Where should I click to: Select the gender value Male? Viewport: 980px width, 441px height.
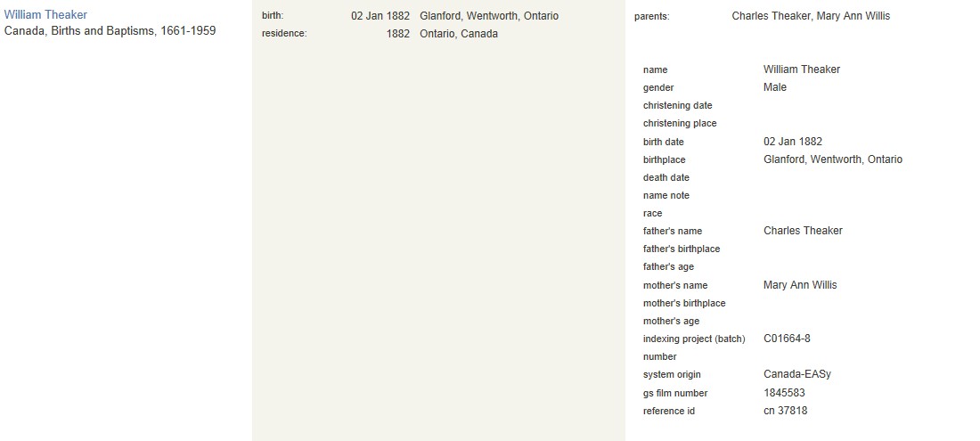point(775,87)
